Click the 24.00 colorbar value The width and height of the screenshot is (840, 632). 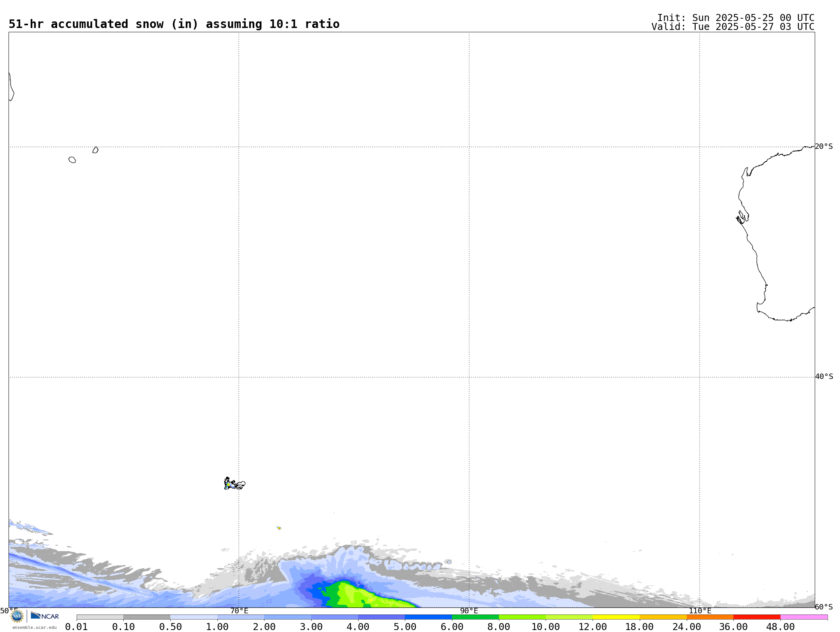point(687,627)
